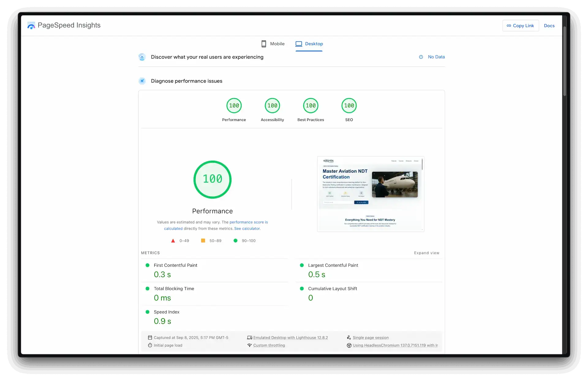Screen dimensions: 588x381
Task: Open the page screenshot thumbnail
Action: [x=371, y=194]
